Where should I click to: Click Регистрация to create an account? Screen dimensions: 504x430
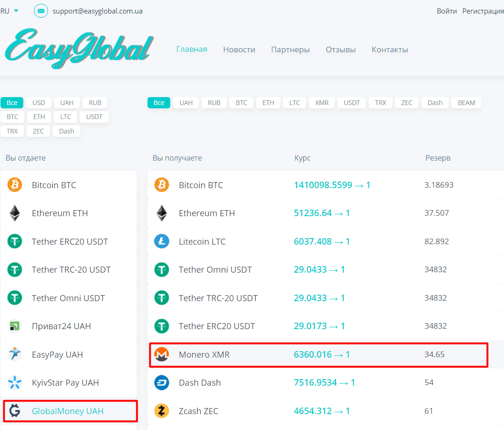483,10
